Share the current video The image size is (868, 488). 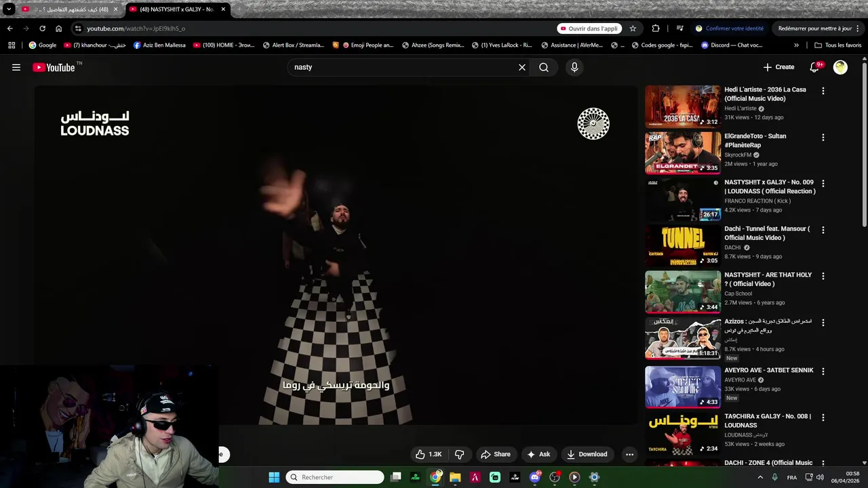click(495, 454)
